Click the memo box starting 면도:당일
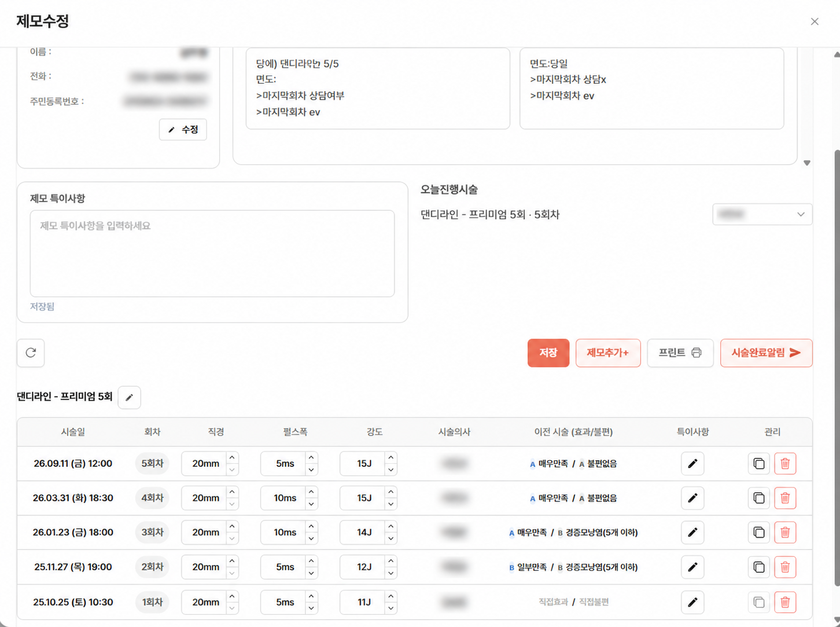This screenshot has height=627, width=840. 652,89
